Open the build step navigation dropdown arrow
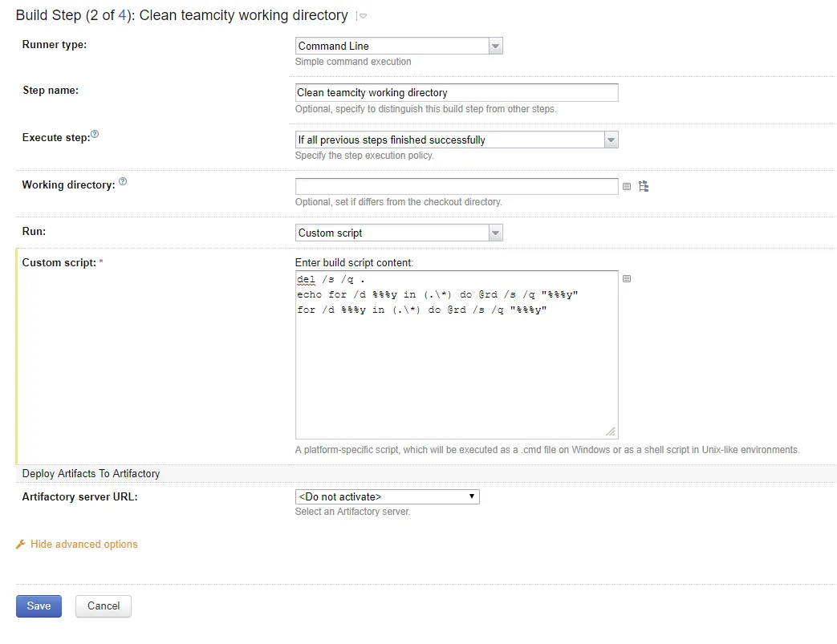 pos(362,17)
